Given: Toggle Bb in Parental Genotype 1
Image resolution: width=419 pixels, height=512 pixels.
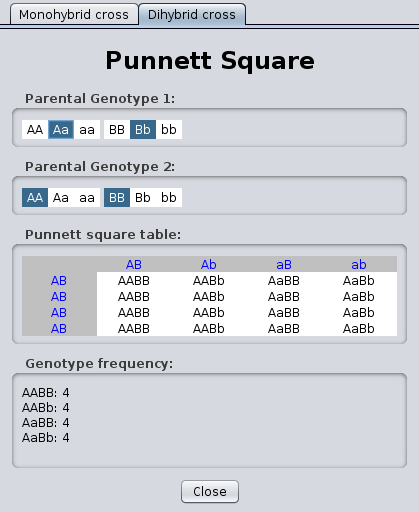Looking at the screenshot, I should click(143, 129).
